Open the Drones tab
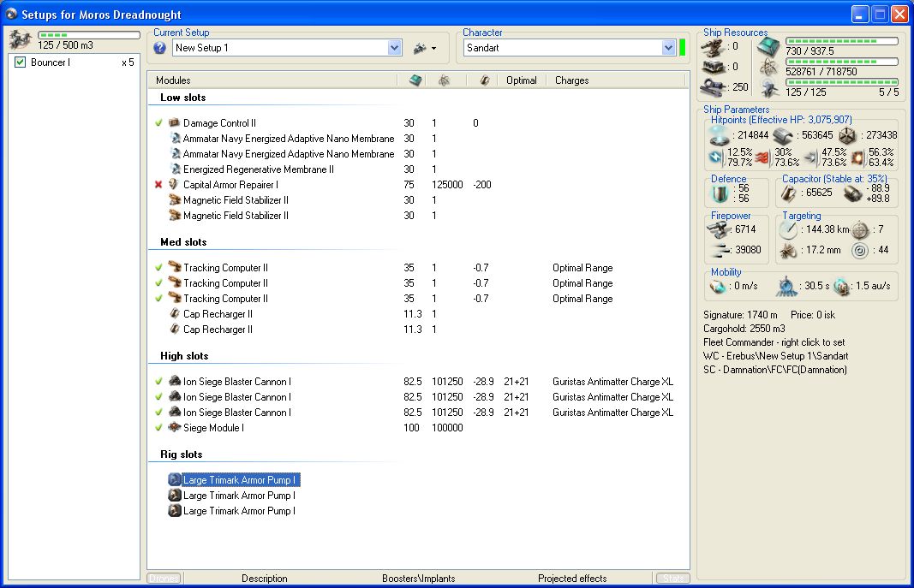This screenshot has height=588, width=914. point(164,578)
